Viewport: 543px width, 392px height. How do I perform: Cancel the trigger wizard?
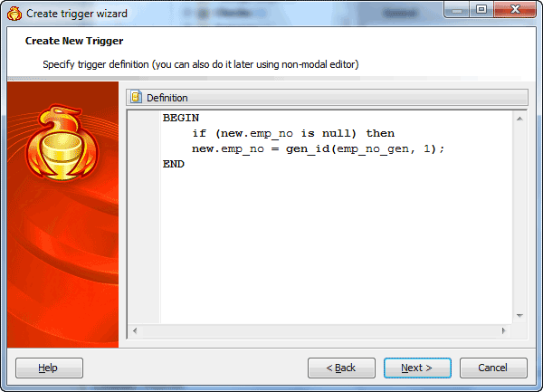pos(493,368)
